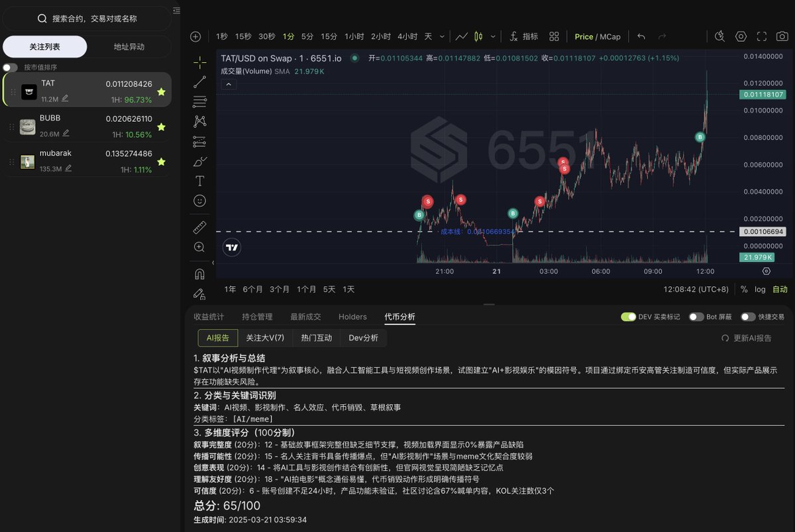Enable the 快捷交易 switch
The width and height of the screenshot is (795, 532).
click(x=748, y=317)
